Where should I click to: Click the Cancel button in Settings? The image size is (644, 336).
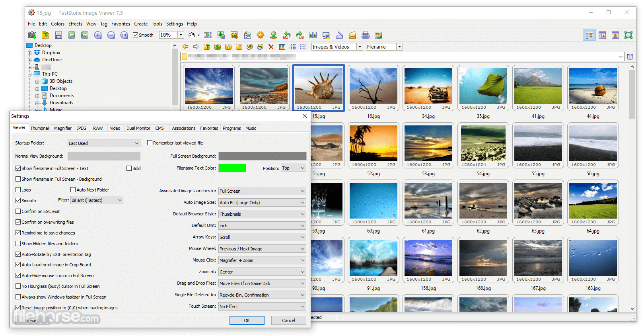coord(288,320)
